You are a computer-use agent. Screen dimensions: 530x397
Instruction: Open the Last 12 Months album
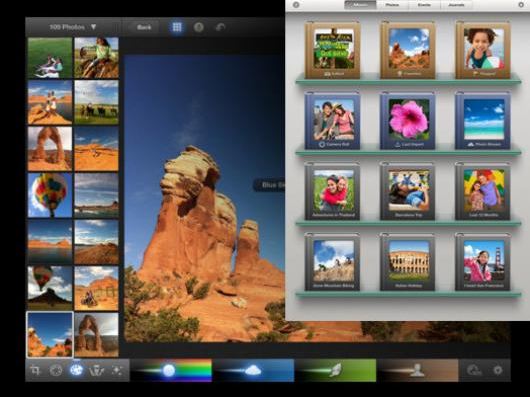pos(483,191)
